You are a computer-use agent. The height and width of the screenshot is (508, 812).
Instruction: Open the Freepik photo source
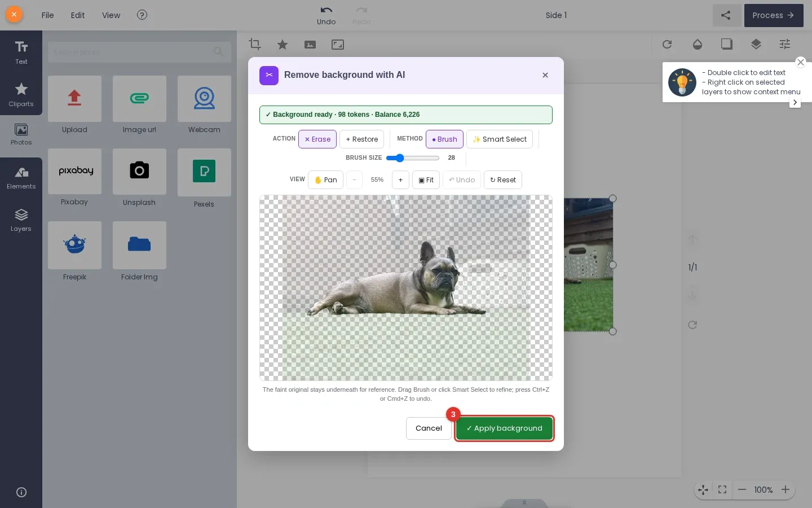(x=74, y=245)
